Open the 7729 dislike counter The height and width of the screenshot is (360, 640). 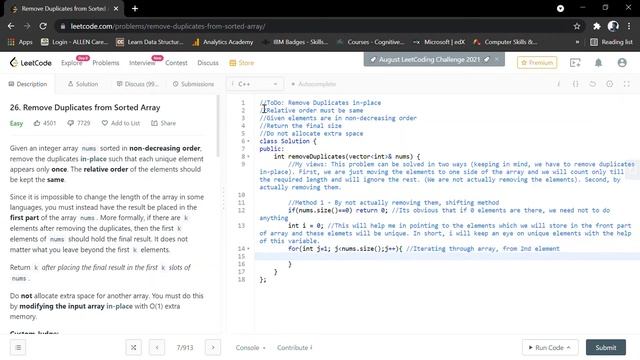[78, 123]
